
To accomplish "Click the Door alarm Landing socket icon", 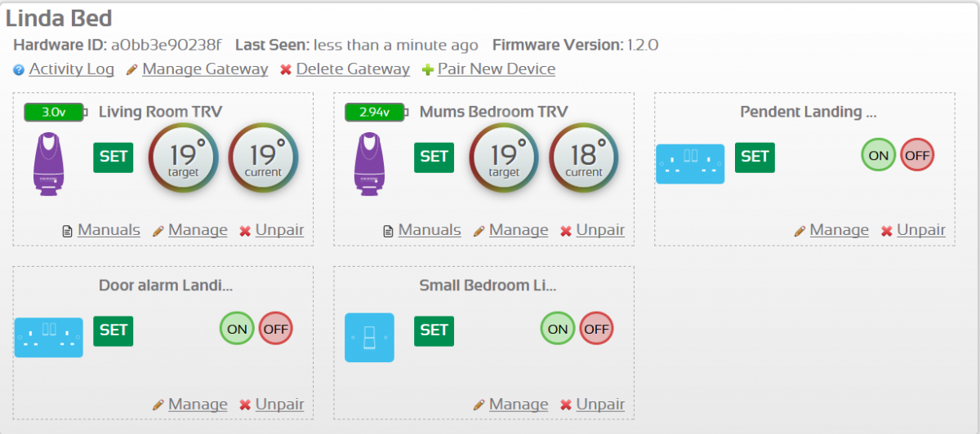I will 49,337.
